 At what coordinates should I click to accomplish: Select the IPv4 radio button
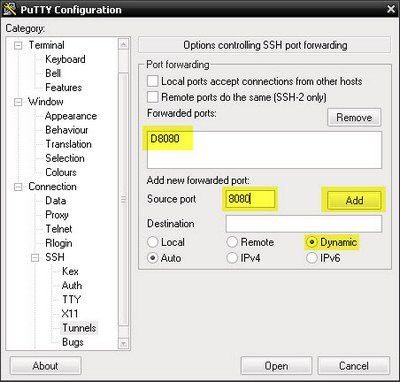point(232,258)
